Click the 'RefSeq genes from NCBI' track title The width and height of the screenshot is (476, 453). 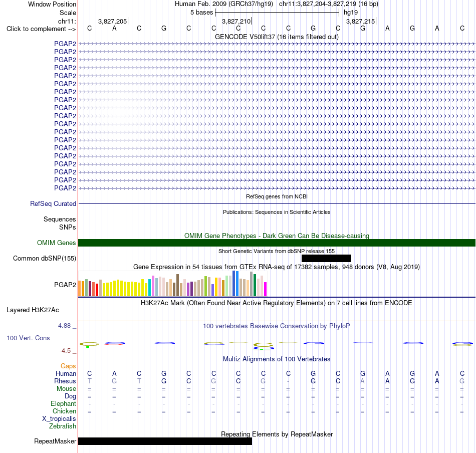coord(277,196)
